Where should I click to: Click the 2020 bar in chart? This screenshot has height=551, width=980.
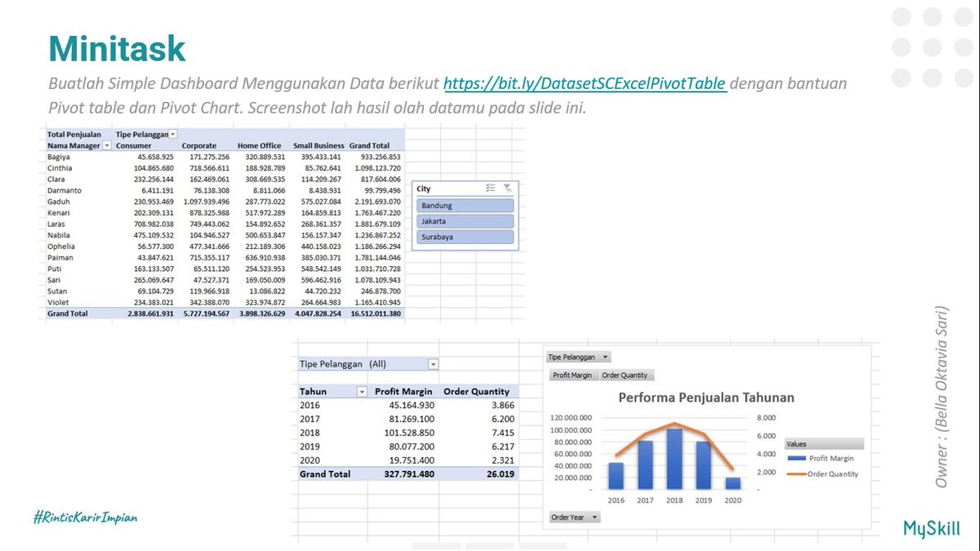(x=733, y=483)
